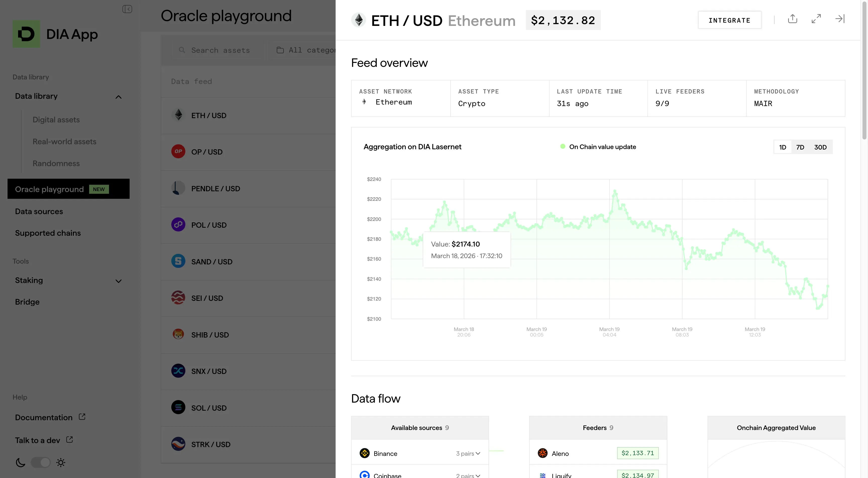Expand the feed panel to fullscreen

(816, 19)
